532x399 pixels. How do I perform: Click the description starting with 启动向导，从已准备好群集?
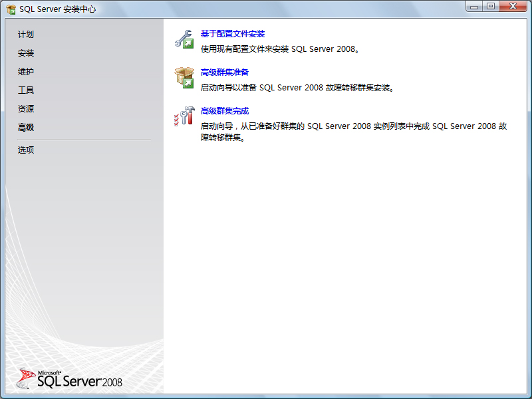(354, 132)
